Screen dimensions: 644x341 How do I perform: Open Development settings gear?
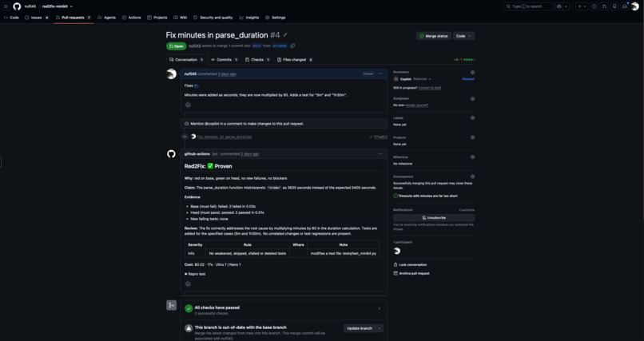tap(472, 176)
